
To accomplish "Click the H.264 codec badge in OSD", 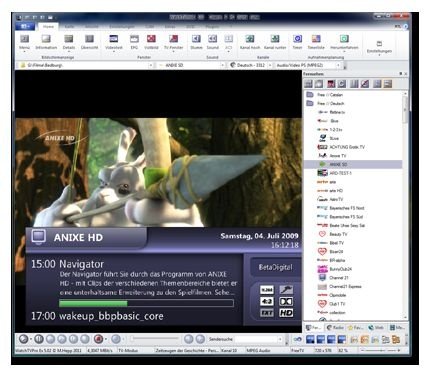I will click(267, 290).
